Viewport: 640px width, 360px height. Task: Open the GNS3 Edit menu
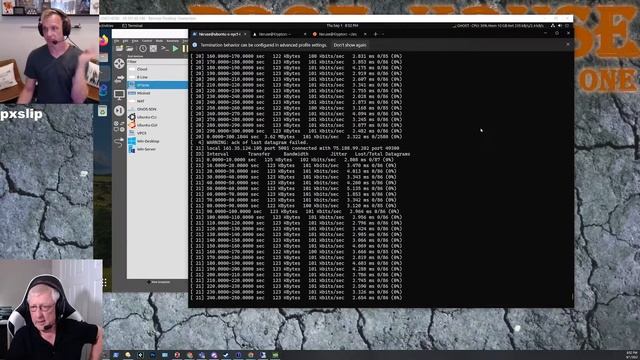click(x=125, y=41)
